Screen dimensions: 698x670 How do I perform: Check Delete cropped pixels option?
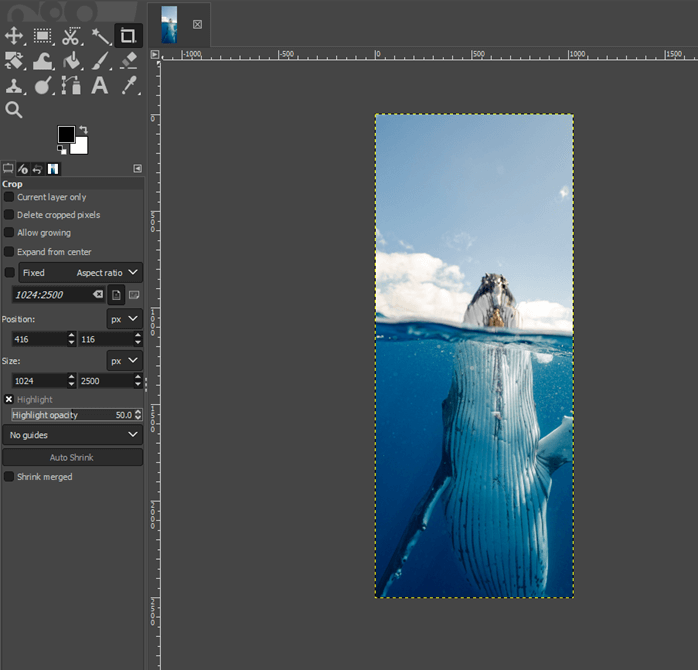9,215
